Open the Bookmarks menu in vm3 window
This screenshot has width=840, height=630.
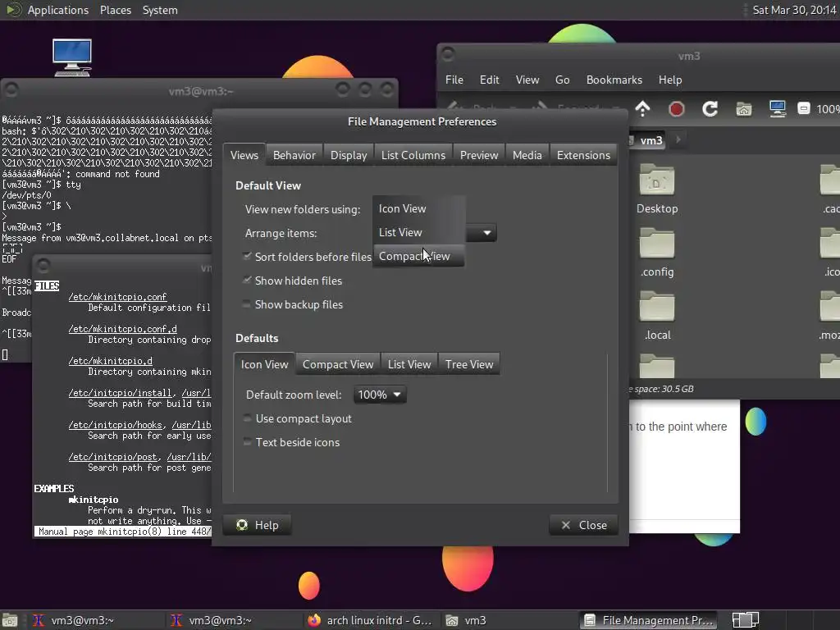[x=614, y=80]
